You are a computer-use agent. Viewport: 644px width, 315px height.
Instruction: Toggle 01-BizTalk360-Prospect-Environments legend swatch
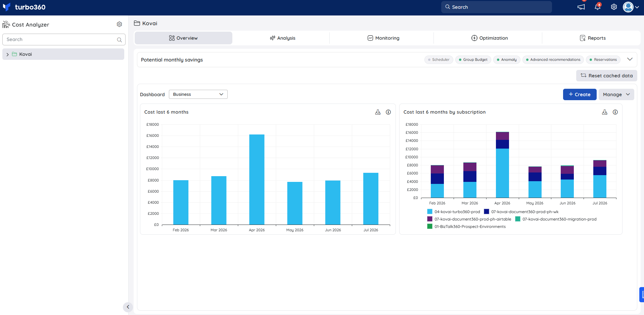click(x=430, y=227)
